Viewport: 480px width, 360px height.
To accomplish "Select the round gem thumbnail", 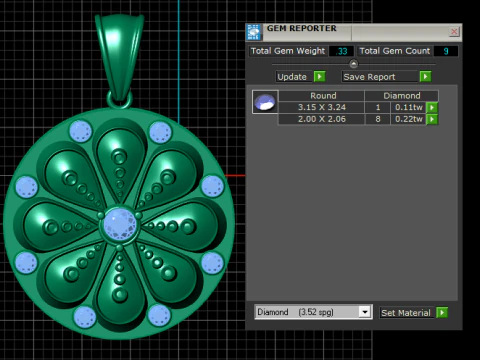I will (x=265, y=102).
